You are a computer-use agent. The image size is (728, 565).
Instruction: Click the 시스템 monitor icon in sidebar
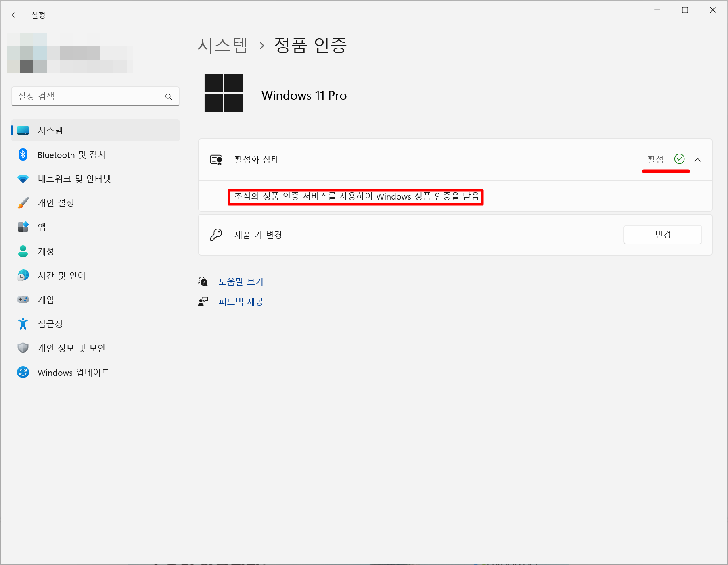(23, 130)
